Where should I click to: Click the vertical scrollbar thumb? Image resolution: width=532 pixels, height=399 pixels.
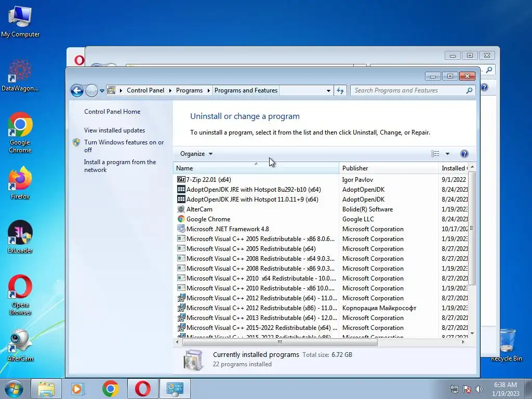tap(472, 228)
